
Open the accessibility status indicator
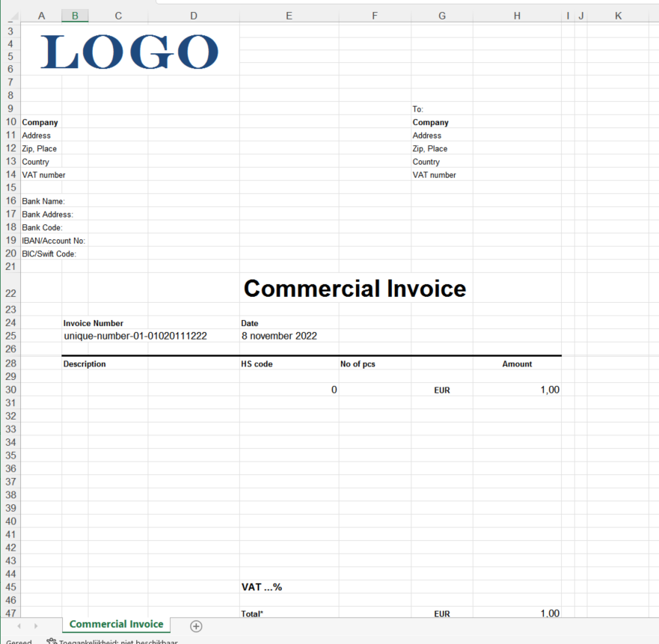point(112,641)
